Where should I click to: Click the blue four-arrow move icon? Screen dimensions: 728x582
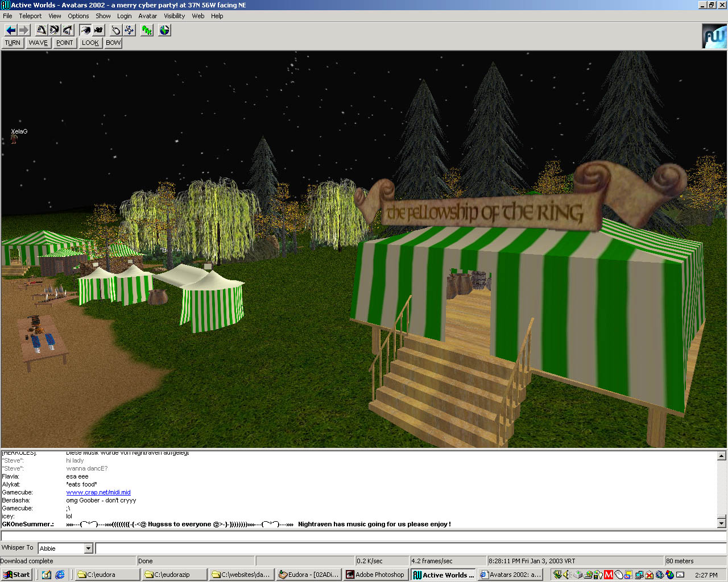pos(129,30)
